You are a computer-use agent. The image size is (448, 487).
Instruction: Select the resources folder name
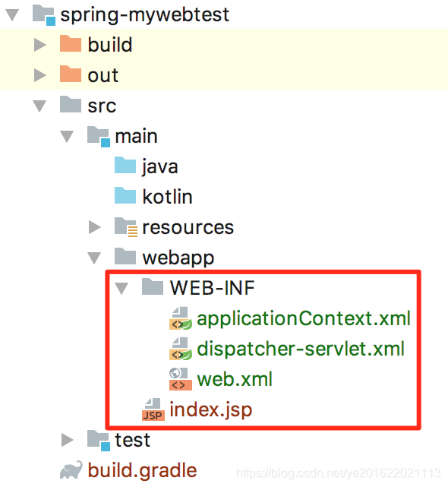(188, 228)
